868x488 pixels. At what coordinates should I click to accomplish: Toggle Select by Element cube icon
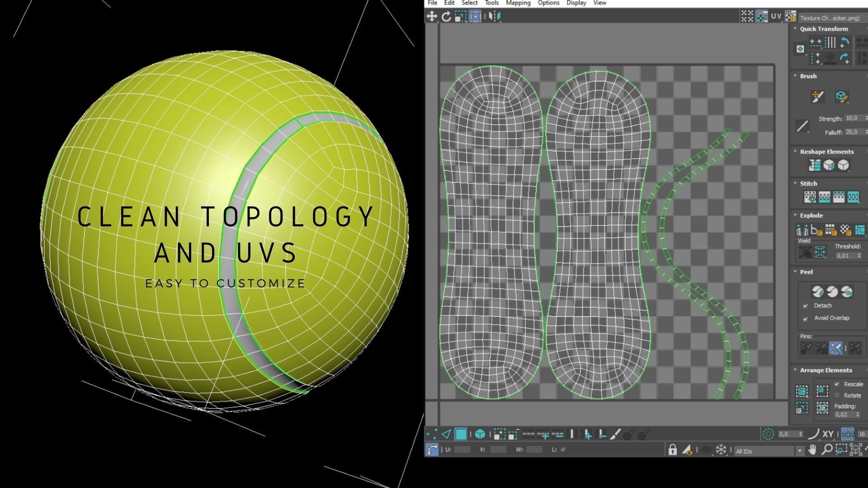(480, 435)
